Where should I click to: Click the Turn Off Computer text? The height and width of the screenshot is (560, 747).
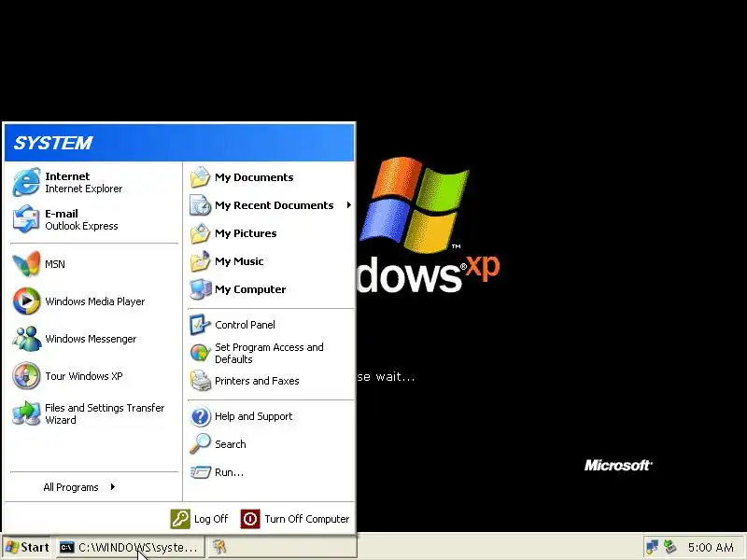point(307,519)
